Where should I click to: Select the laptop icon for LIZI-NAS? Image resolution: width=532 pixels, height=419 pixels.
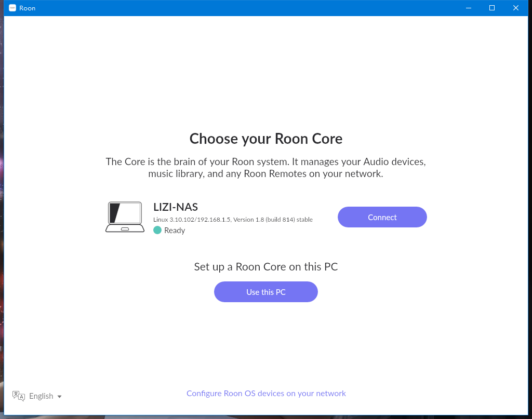[x=125, y=217]
